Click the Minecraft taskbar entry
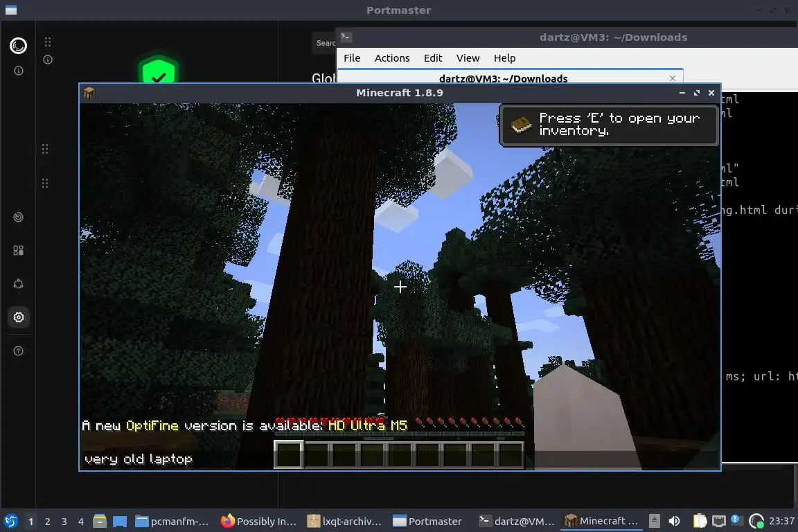This screenshot has height=532, width=798. (x=602, y=522)
